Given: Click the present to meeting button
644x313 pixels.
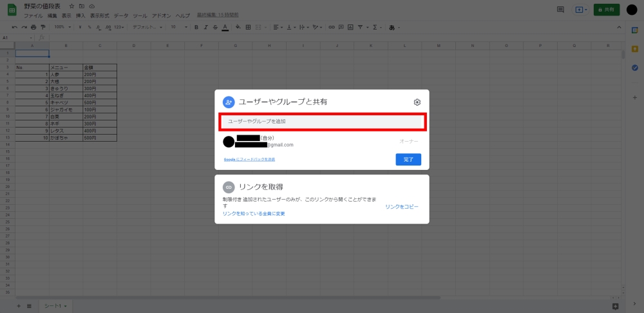Looking at the screenshot, I should point(581,10).
